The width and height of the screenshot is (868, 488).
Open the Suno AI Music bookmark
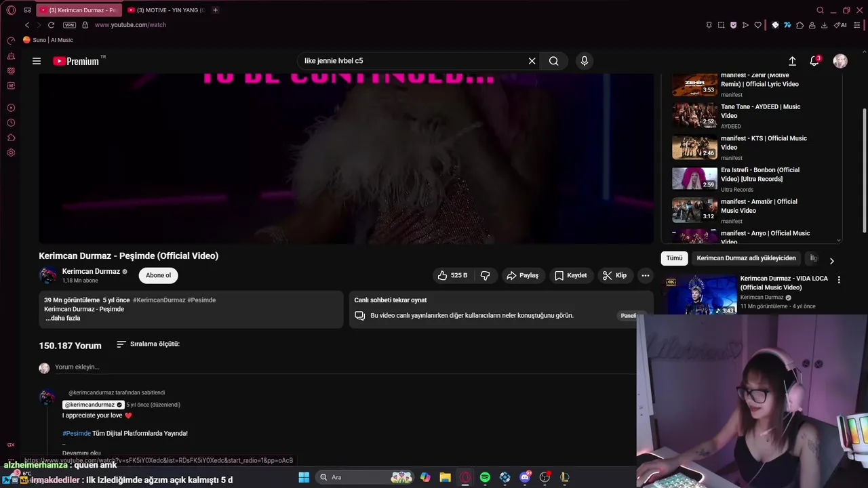[x=48, y=40]
